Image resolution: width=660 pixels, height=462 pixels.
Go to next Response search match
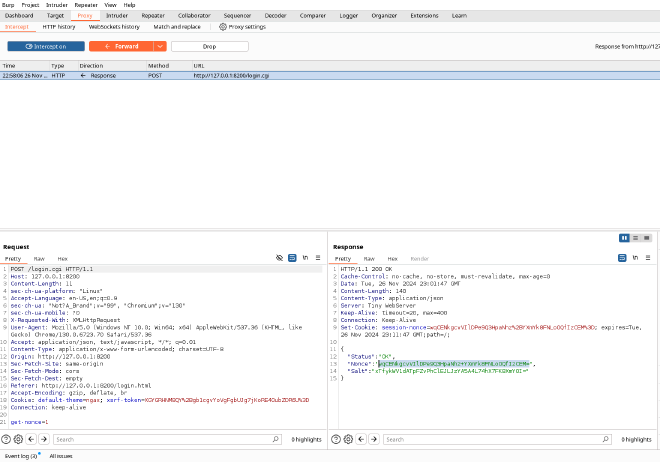[374, 439]
